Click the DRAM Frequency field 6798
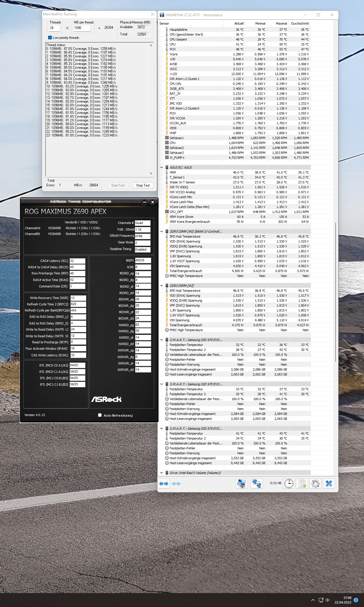 point(143,236)
